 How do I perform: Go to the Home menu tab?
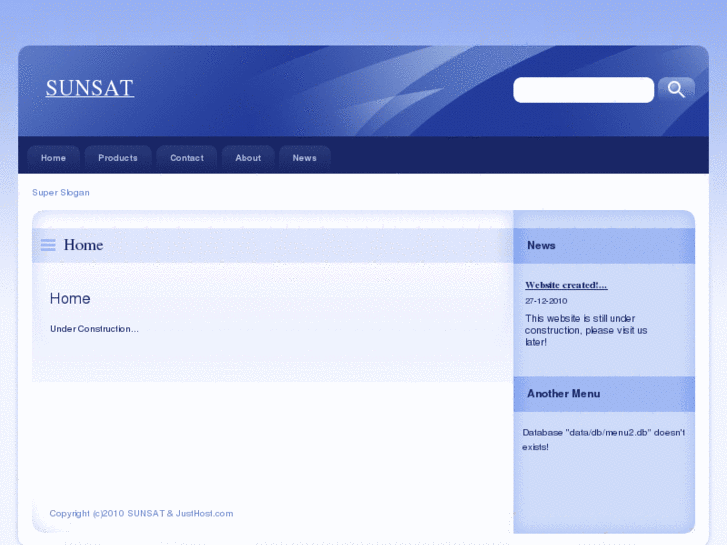tap(53, 158)
